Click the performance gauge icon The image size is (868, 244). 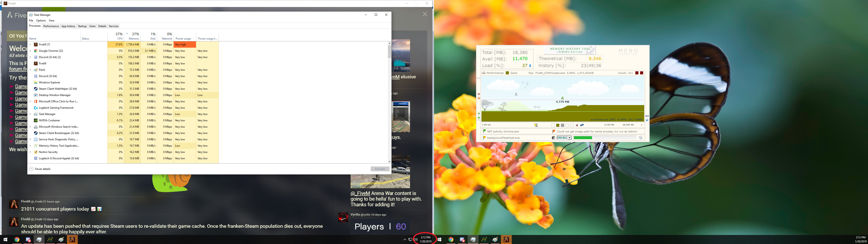484,73
